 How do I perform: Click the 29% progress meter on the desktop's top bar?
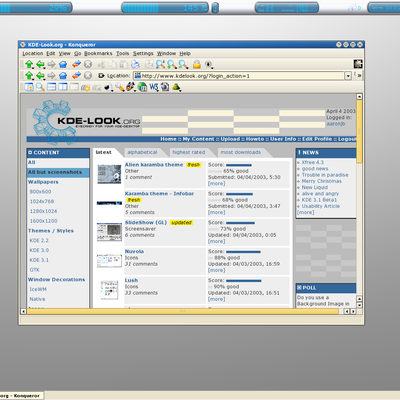36,8
